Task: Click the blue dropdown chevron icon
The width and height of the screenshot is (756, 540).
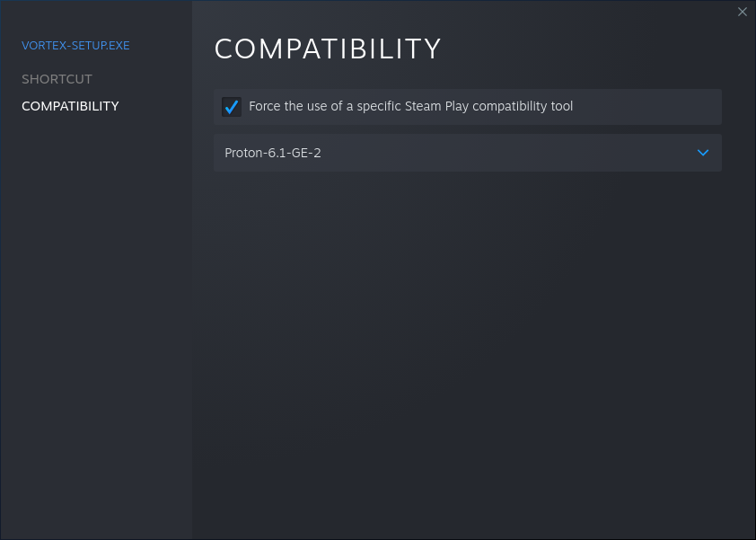Action: coord(703,153)
